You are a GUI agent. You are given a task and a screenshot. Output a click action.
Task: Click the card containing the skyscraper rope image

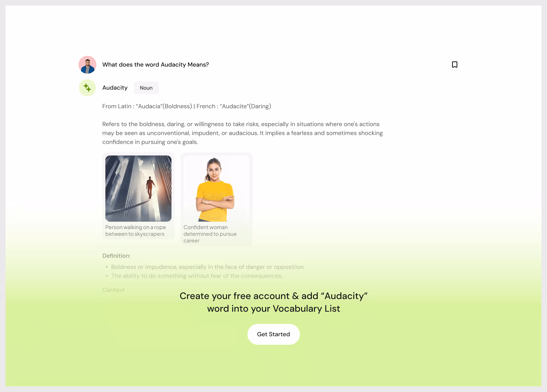138,196
